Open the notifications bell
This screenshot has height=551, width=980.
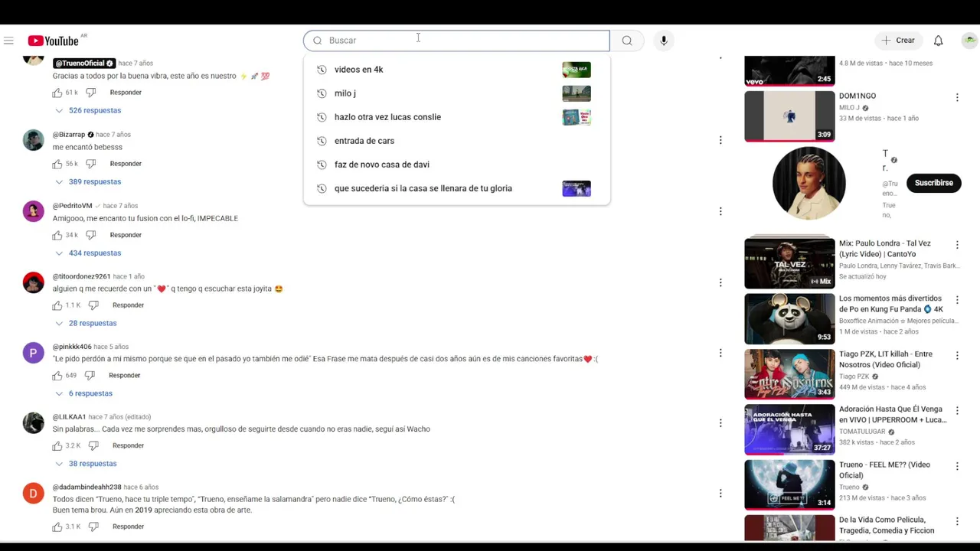(938, 41)
